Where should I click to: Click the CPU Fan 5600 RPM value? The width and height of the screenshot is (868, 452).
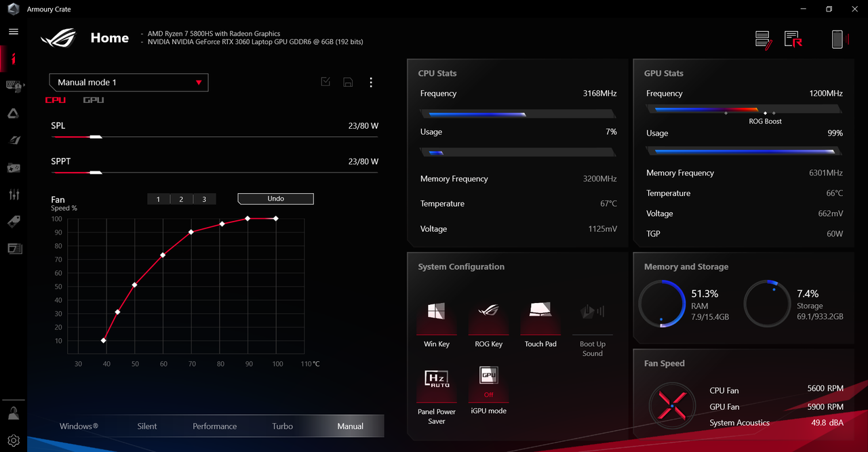click(825, 388)
